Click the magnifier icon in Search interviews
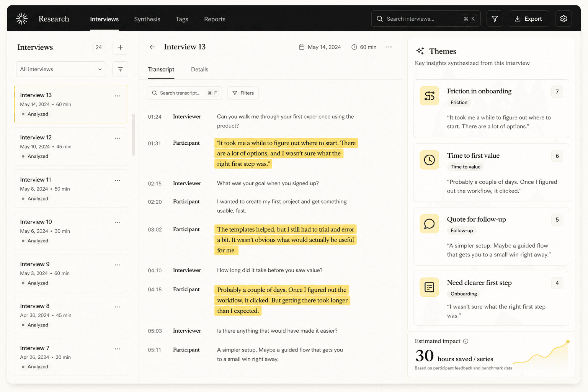This screenshot has height=392, width=588. coord(380,19)
